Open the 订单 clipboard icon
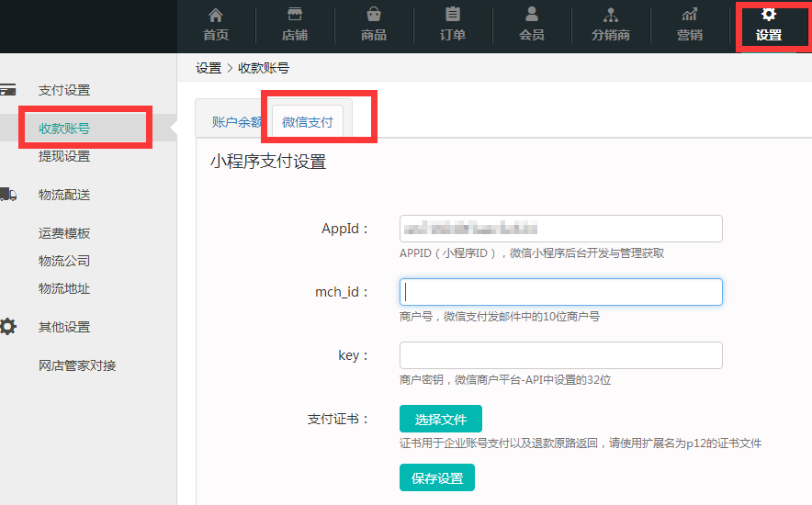Image resolution: width=812 pixels, height=505 pixels. [x=453, y=16]
